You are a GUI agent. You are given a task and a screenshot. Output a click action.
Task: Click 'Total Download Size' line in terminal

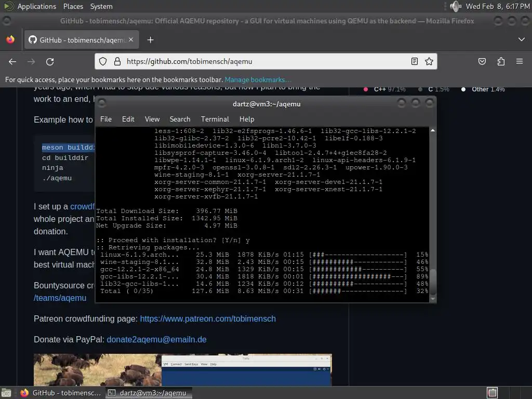coord(167,211)
